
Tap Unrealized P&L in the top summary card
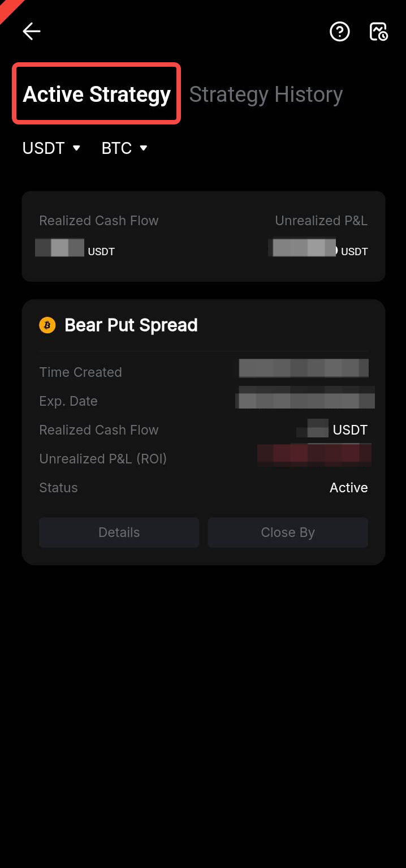[x=321, y=221]
